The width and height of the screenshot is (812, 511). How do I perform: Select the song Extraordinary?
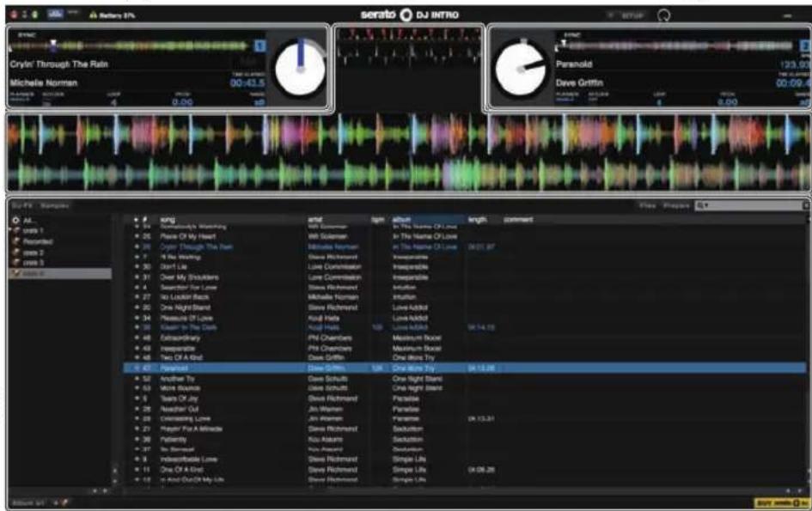click(x=180, y=338)
